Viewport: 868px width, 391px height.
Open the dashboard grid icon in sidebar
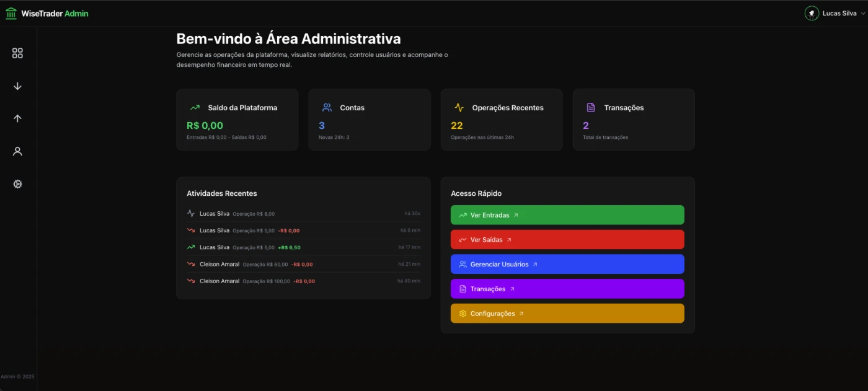(x=17, y=53)
